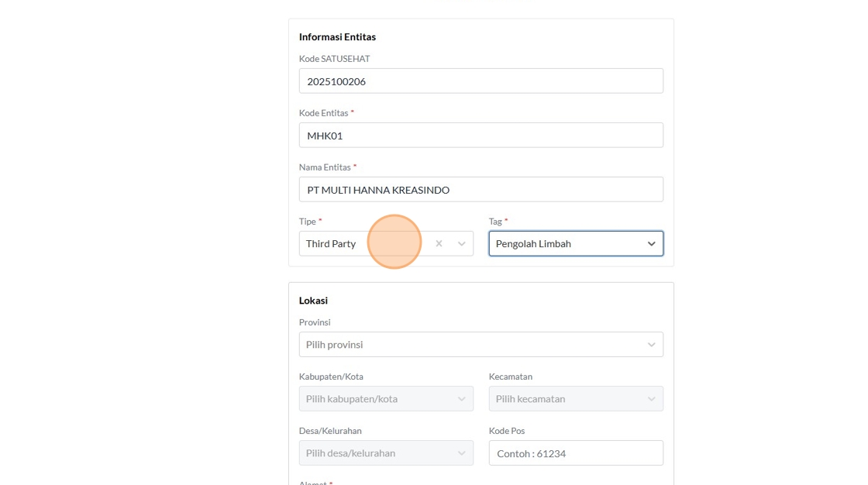Image resolution: width=868 pixels, height=485 pixels.
Task: Click the Kecamatan chevron arrow
Action: click(651, 399)
